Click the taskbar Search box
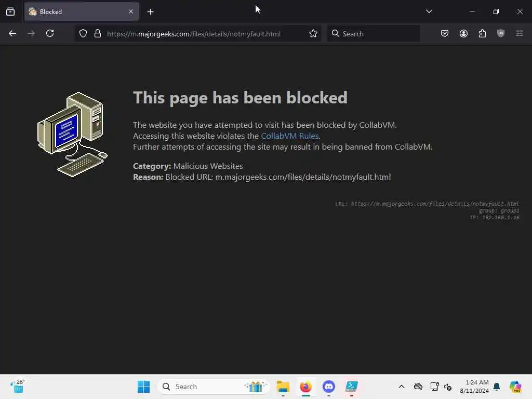Viewport: 532px width, 399px height. (x=214, y=387)
